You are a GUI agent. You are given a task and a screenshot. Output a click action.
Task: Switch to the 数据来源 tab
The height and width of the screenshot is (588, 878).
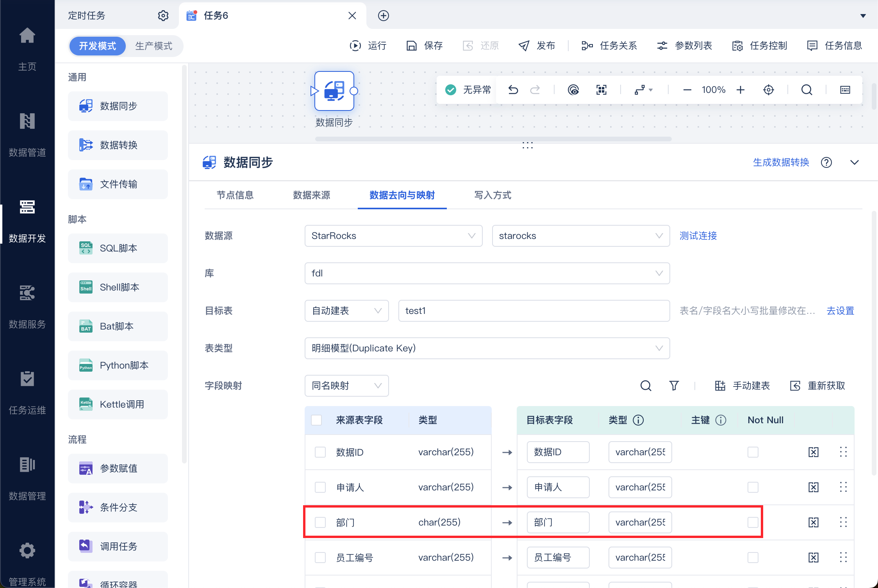click(311, 195)
